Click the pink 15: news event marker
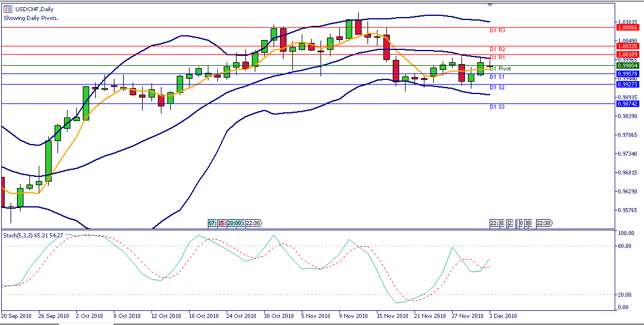 (x=221, y=223)
